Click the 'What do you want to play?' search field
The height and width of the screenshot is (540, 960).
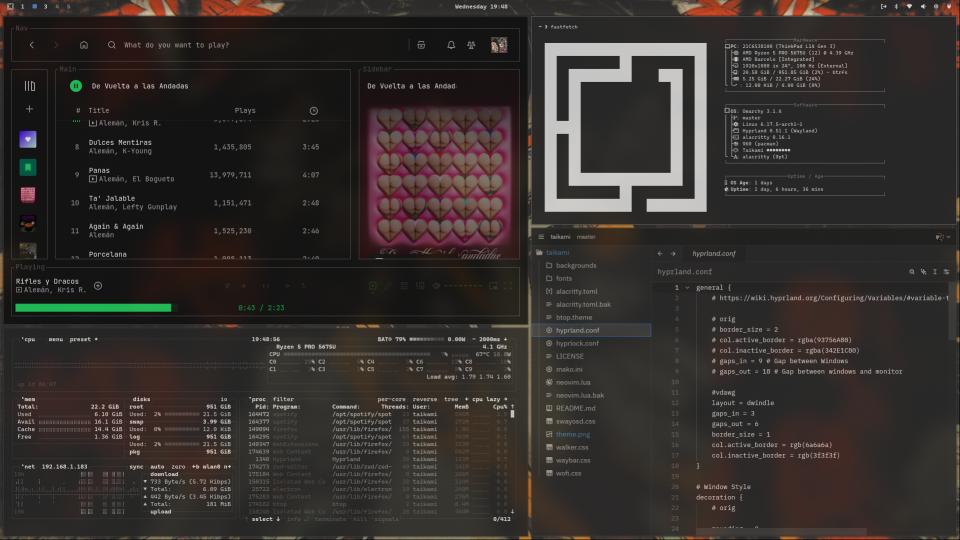point(250,45)
